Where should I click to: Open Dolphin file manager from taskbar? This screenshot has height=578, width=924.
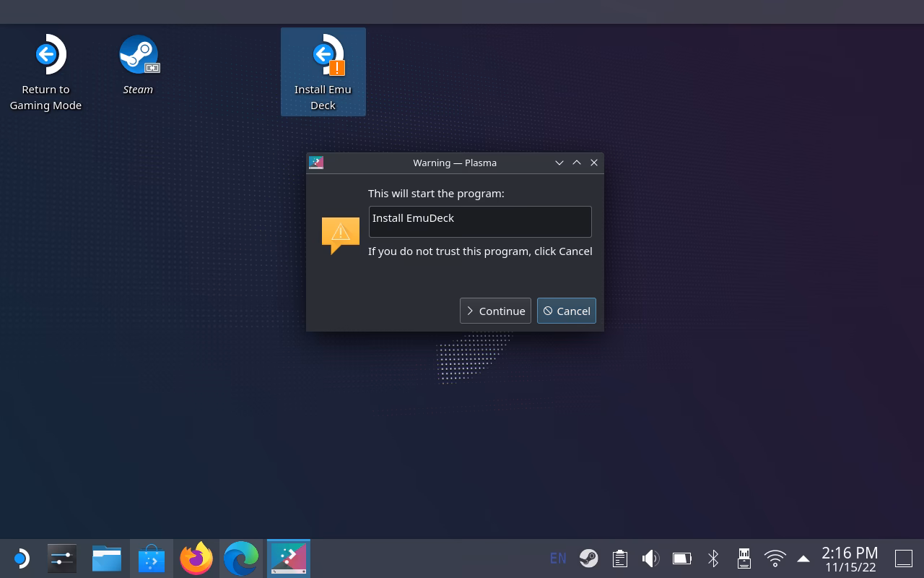click(107, 558)
